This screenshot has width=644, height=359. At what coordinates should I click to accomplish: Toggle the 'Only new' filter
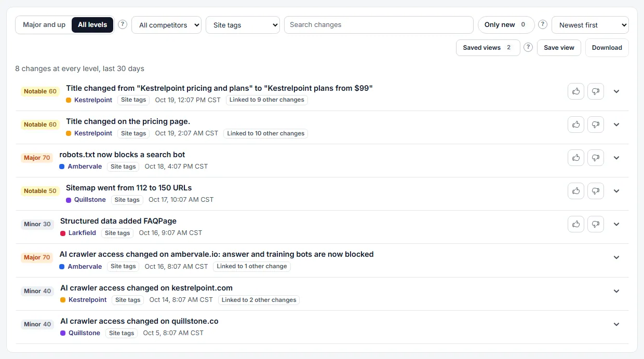[x=506, y=25]
